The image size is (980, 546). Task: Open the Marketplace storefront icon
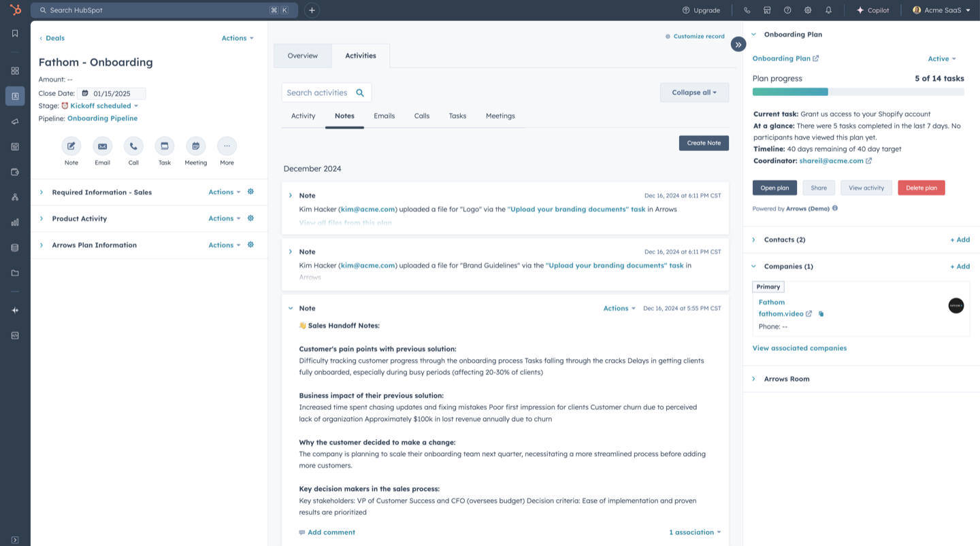pyautogui.click(x=767, y=10)
